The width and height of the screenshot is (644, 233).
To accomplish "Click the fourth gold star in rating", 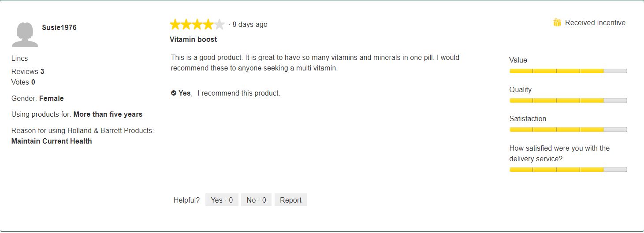I will tap(208, 24).
